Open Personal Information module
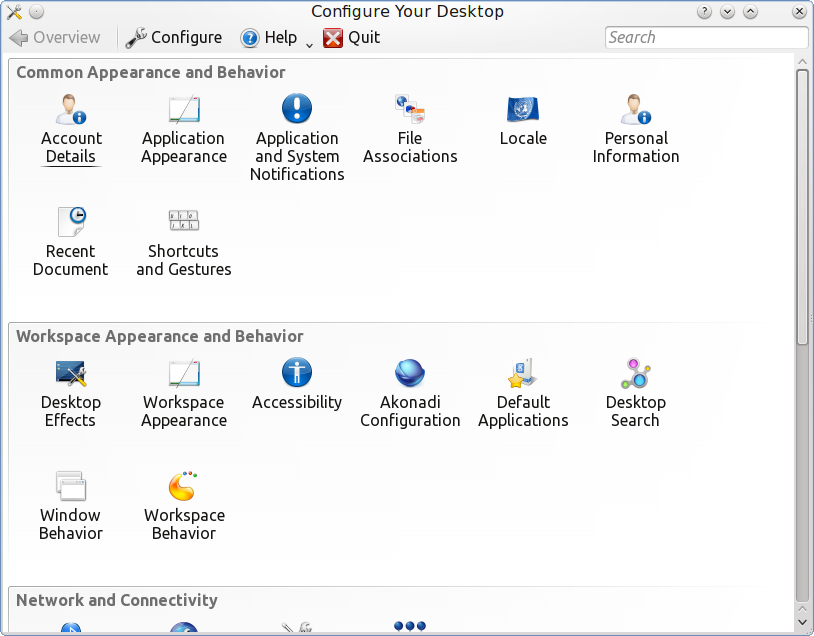Screen dimensions: 814x636 coord(636,110)
